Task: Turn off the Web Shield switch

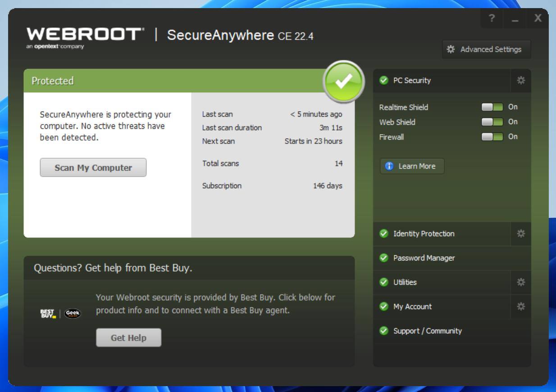Action: pos(492,122)
